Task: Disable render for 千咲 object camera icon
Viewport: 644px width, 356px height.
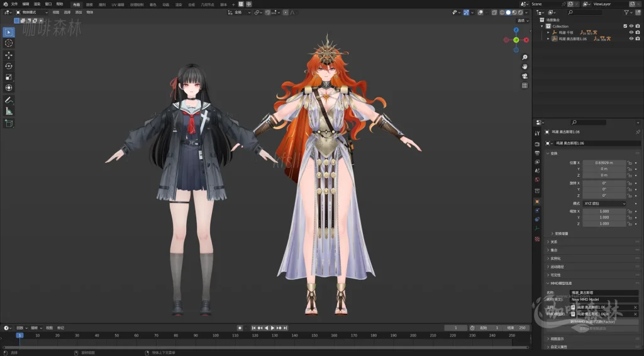Action: point(638,33)
